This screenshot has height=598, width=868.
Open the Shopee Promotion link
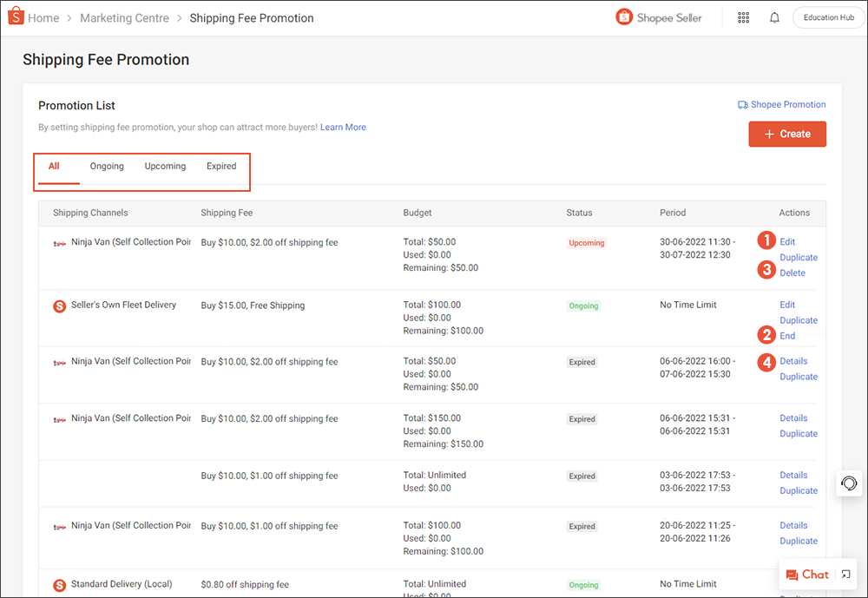(782, 104)
